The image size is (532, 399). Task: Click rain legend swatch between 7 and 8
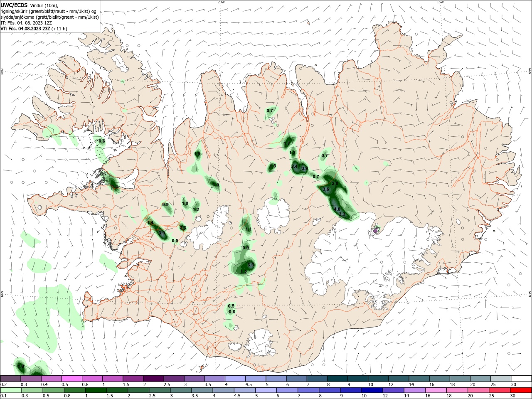(x=308, y=390)
